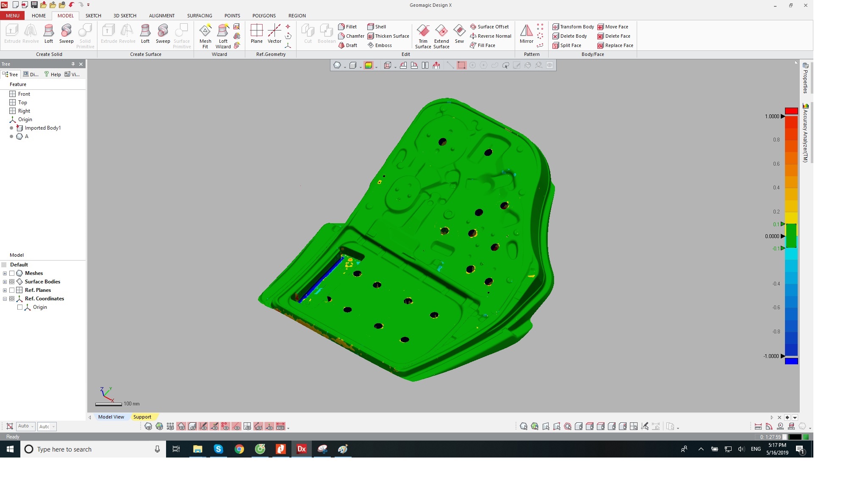
Task: Collapse the Ref. Coordinates node
Action: click(5, 299)
